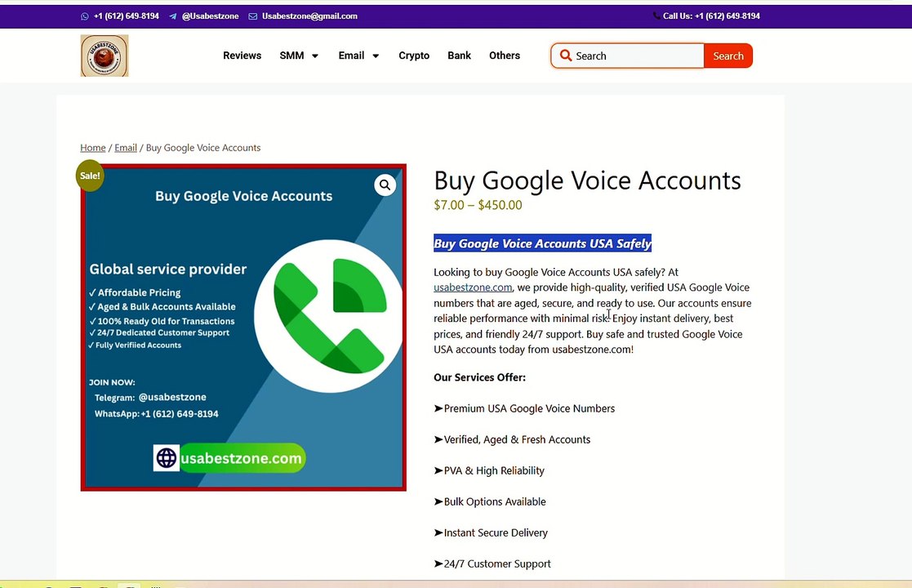Image resolution: width=912 pixels, height=588 pixels.
Task: Open the usabestzone.com link in description
Action: 473,287
